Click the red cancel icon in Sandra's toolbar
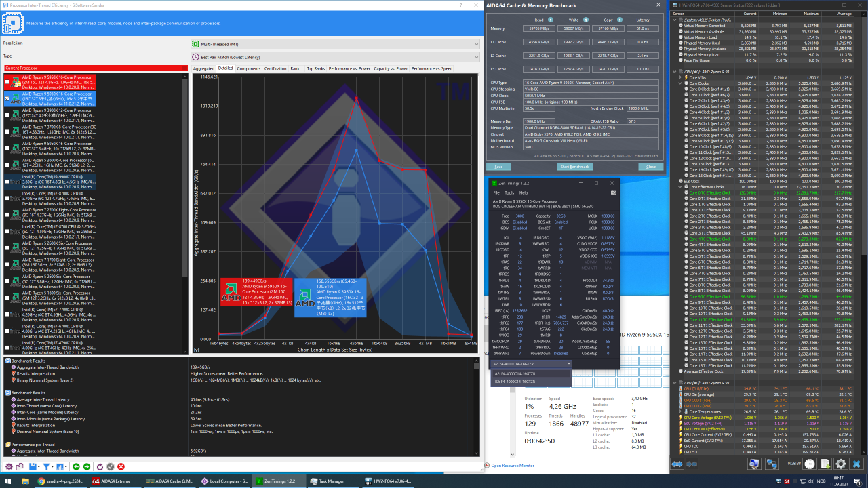The image size is (868, 488). pyautogui.click(x=121, y=466)
